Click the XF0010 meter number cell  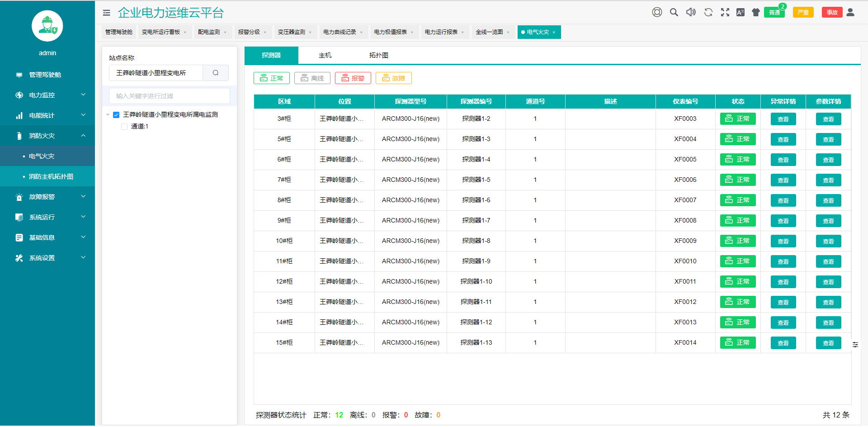pyautogui.click(x=685, y=261)
